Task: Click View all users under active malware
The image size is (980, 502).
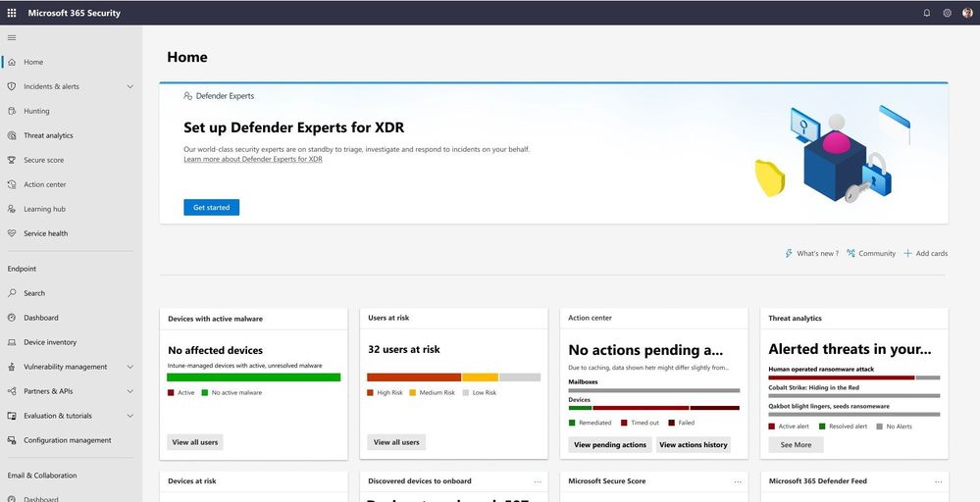Action: click(x=195, y=442)
